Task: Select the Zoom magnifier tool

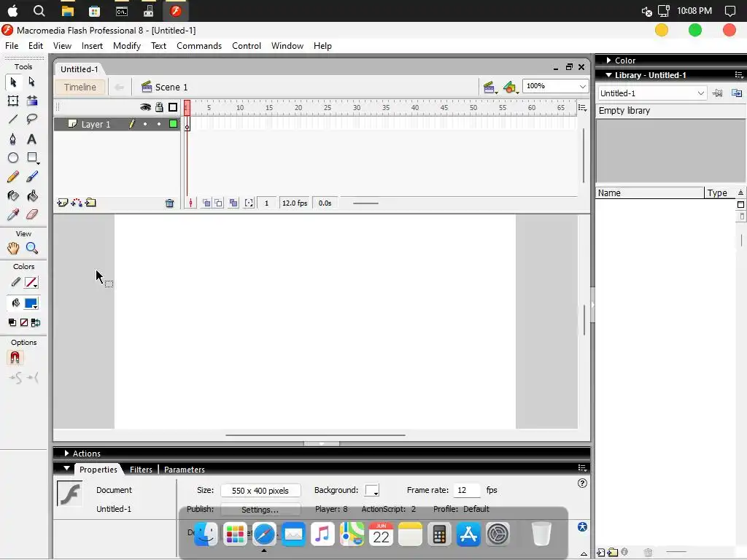Action: [32, 248]
